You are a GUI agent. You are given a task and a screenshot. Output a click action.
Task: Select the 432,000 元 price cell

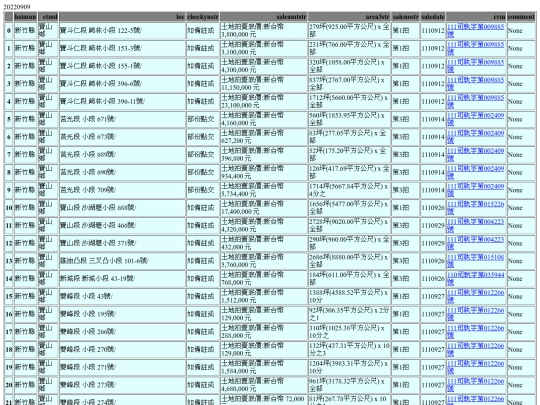(263, 243)
